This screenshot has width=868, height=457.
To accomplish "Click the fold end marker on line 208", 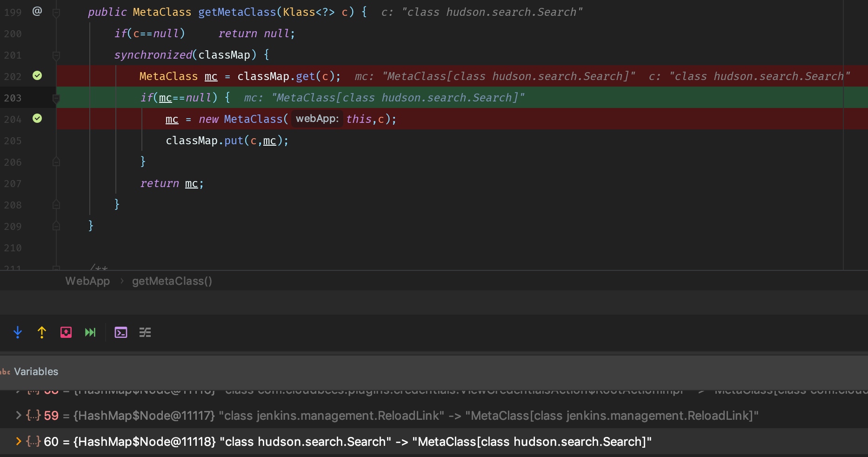I will point(56,204).
